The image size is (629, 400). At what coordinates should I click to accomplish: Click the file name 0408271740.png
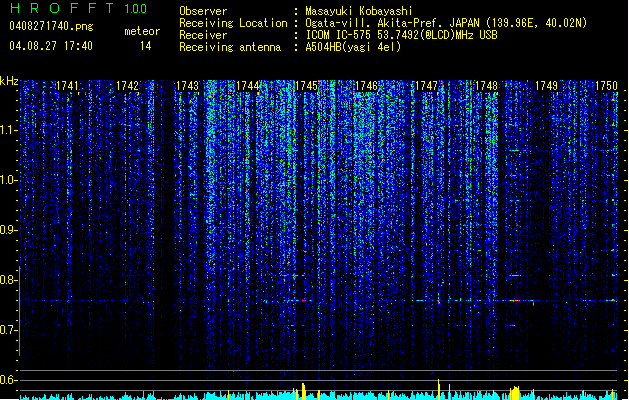coord(51,27)
